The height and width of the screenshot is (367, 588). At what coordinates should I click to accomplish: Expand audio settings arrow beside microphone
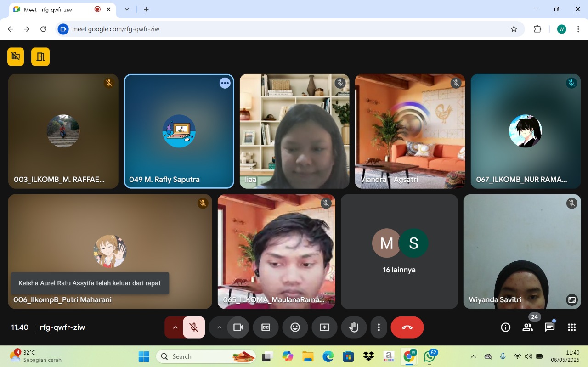point(175,327)
